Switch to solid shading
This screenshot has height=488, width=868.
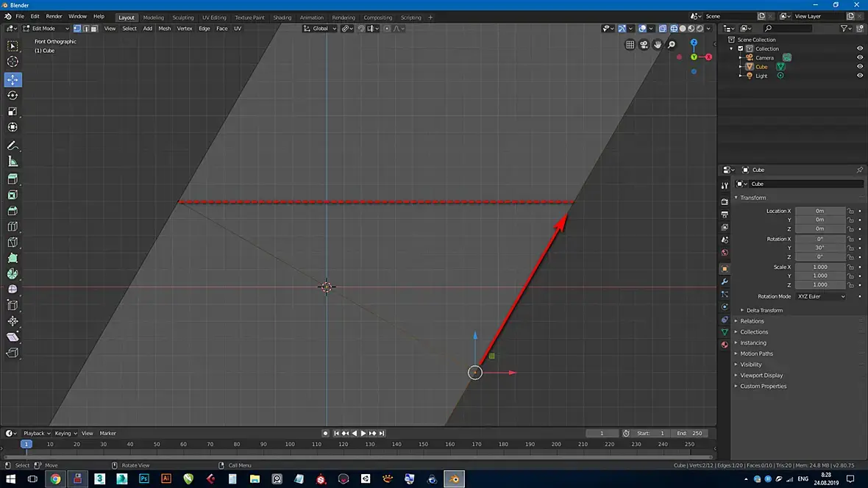[x=683, y=28]
